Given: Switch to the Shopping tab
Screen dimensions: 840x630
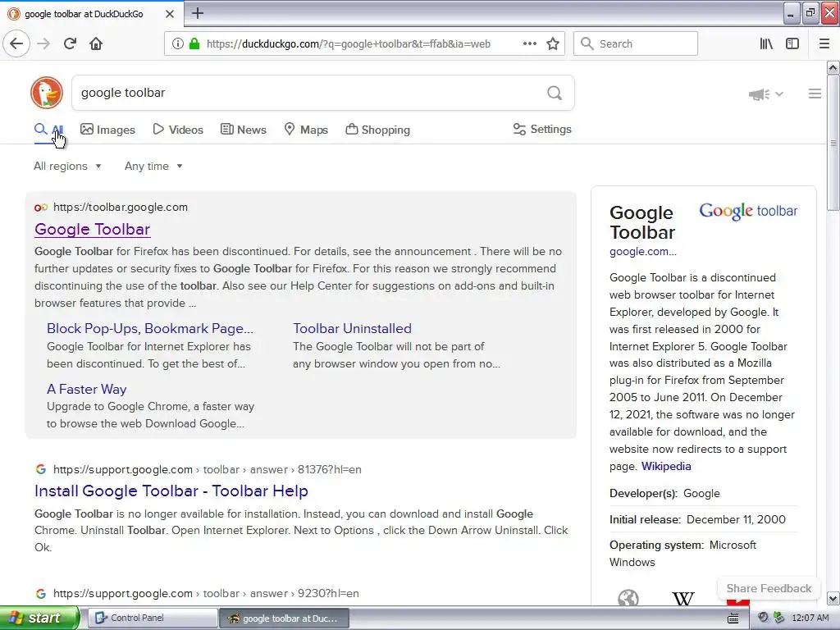Looking at the screenshot, I should tap(377, 130).
